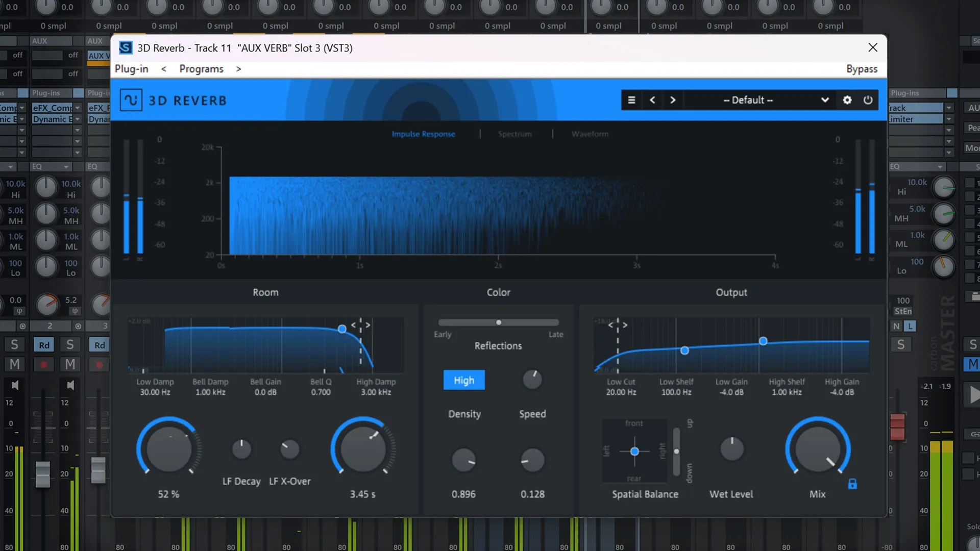Toggle the High density button
The image size is (980, 551).
[464, 380]
